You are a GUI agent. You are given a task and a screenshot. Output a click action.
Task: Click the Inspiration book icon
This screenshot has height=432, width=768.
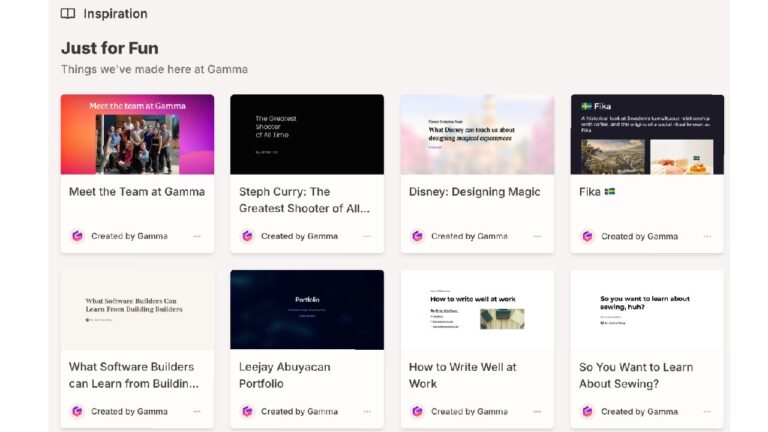click(68, 14)
